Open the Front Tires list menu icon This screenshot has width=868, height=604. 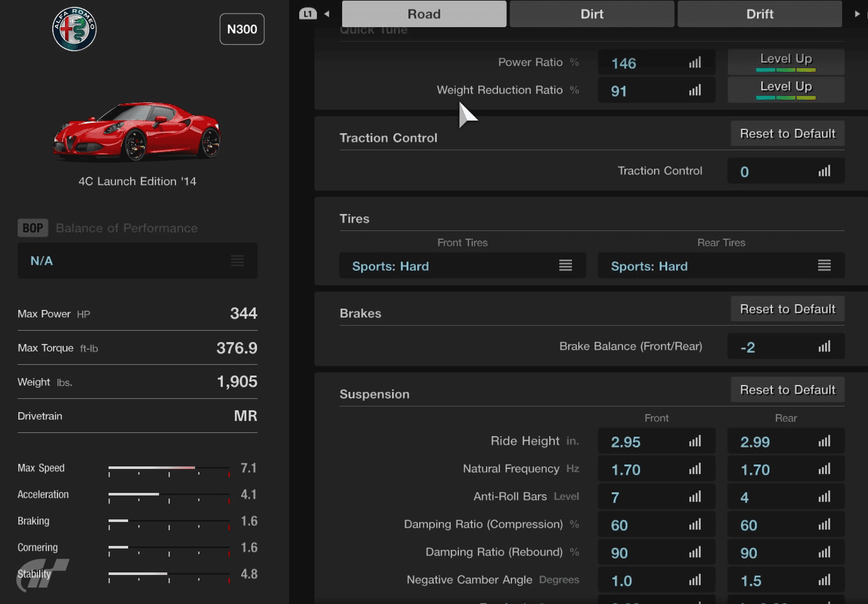point(566,266)
